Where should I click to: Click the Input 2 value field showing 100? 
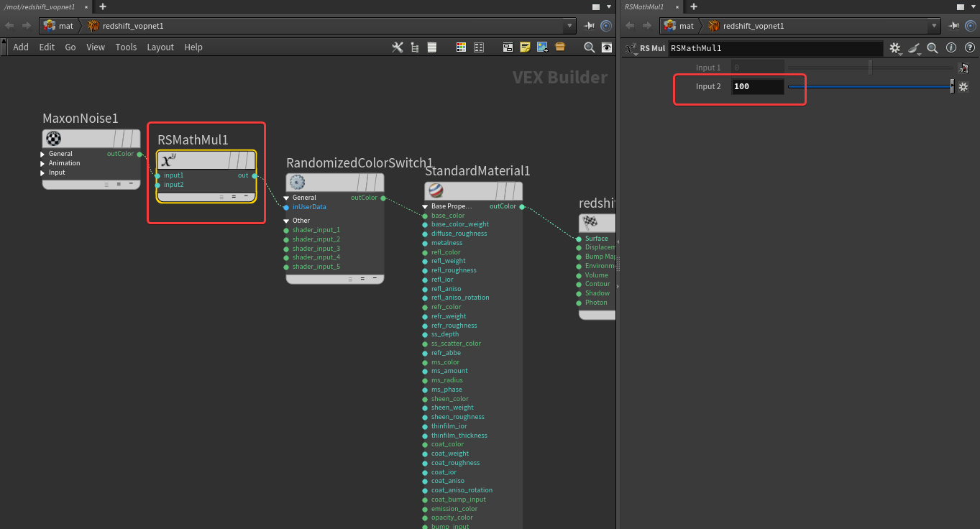tap(758, 87)
